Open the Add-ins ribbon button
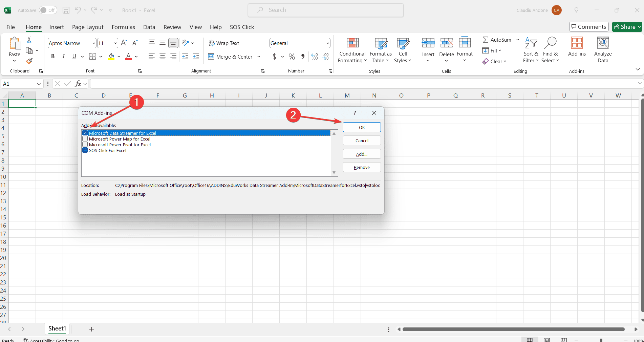 577,47
